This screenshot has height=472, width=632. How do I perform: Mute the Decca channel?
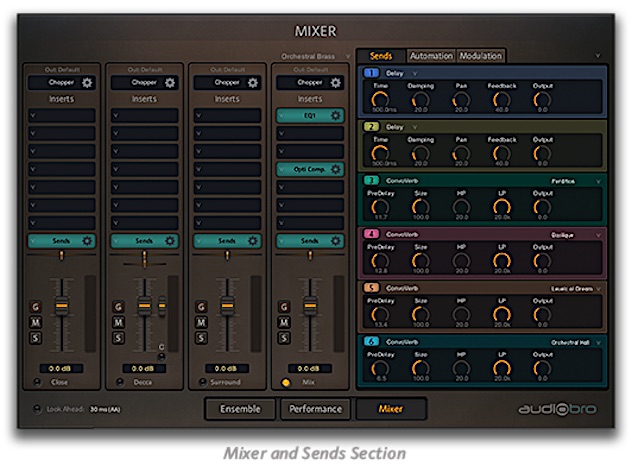click(x=118, y=322)
